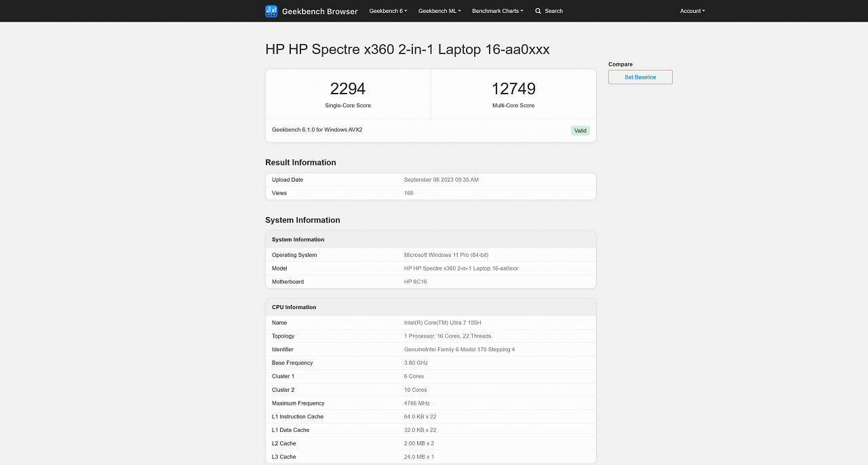Click the Identifier label
This screenshot has width=868, height=465.
[x=283, y=350]
